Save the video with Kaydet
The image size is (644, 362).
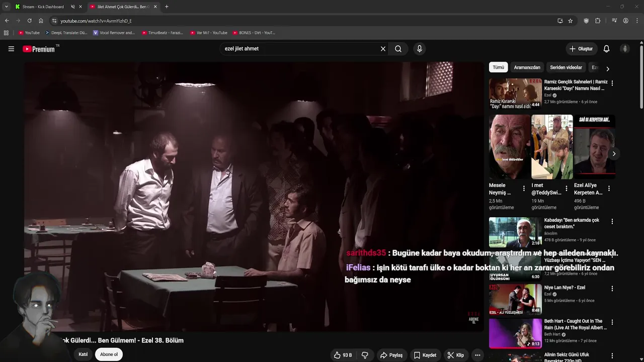(425, 355)
